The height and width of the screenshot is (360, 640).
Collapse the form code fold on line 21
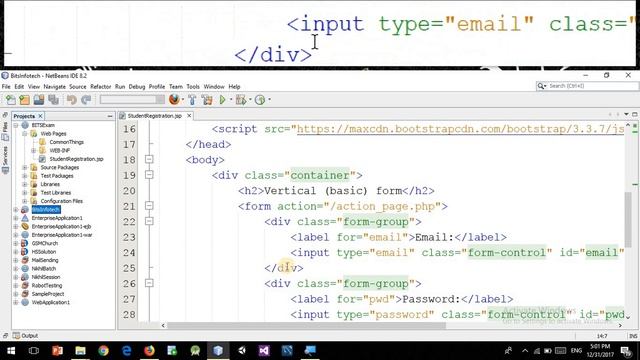coord(149,206)
